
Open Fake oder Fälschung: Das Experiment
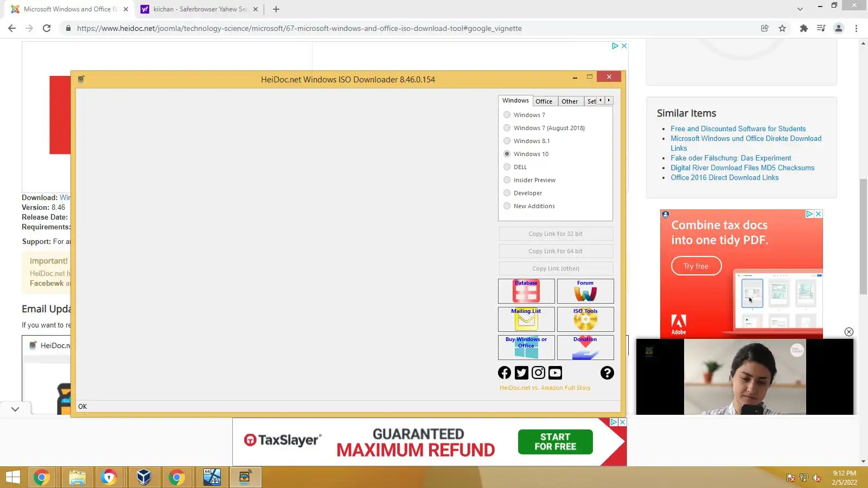click(x=731, y=158)
